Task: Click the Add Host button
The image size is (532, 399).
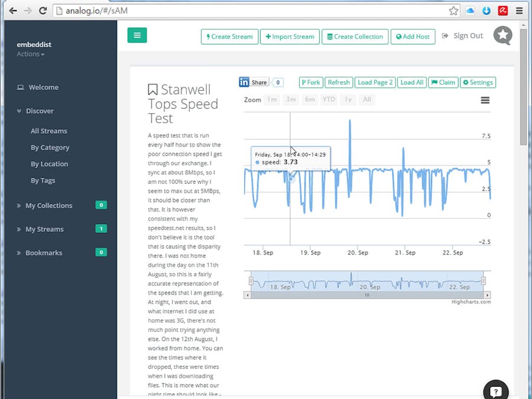Action: (413, 37)
